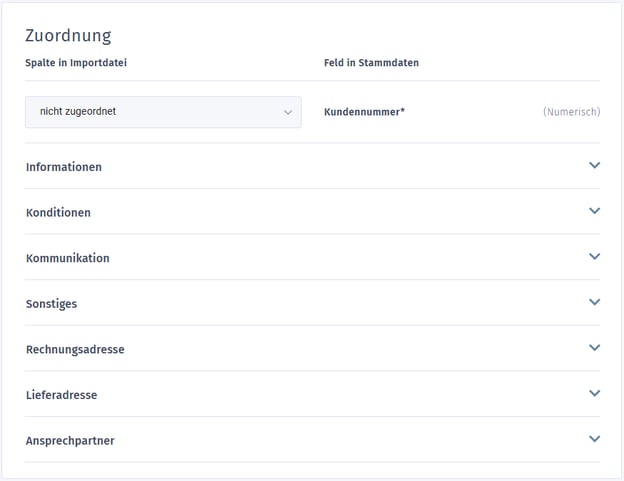624x481 pixels.
Task: Click the Lieferadresse section label
Action: (x=62, y=395)
